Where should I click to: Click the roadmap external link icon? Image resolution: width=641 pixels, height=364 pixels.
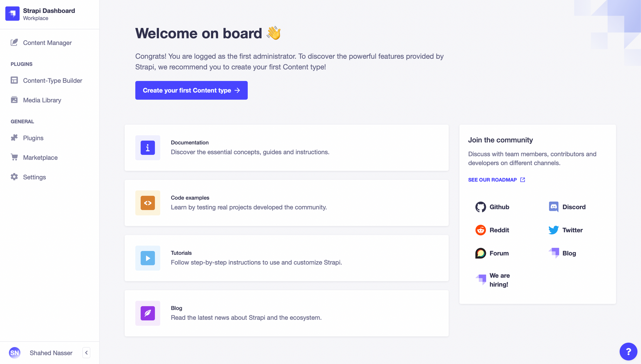[x=522, y=180]
